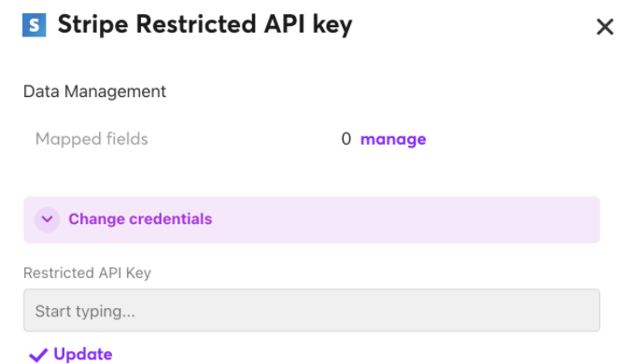620x364 pixels.
Task: Dismiss the dialog using the X icon
Action: click(x=604, y=27)
